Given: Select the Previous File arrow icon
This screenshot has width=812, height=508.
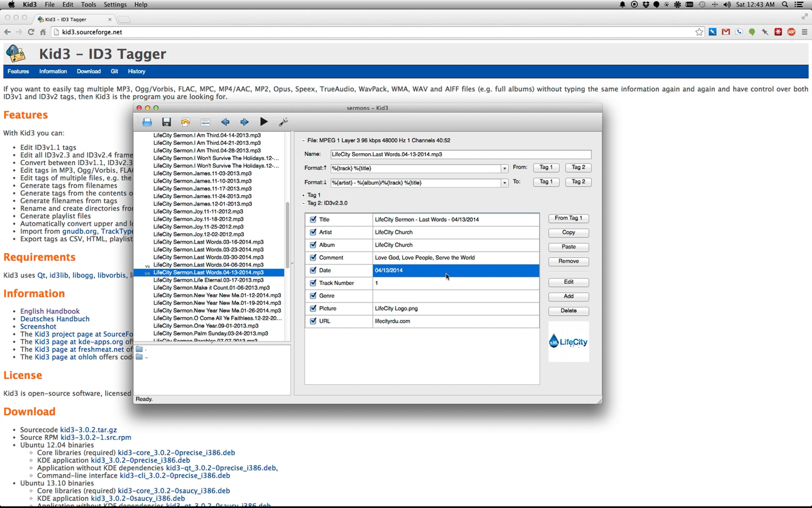Looking at the screenshot, I should [x=225, y=122].
